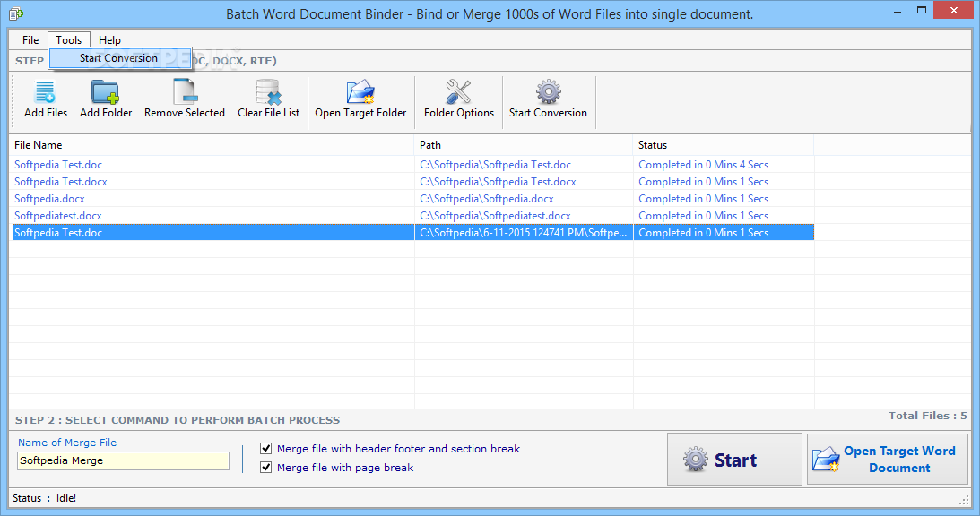Open the File menu
Screen dimensions: 980x516
[30, 40]
